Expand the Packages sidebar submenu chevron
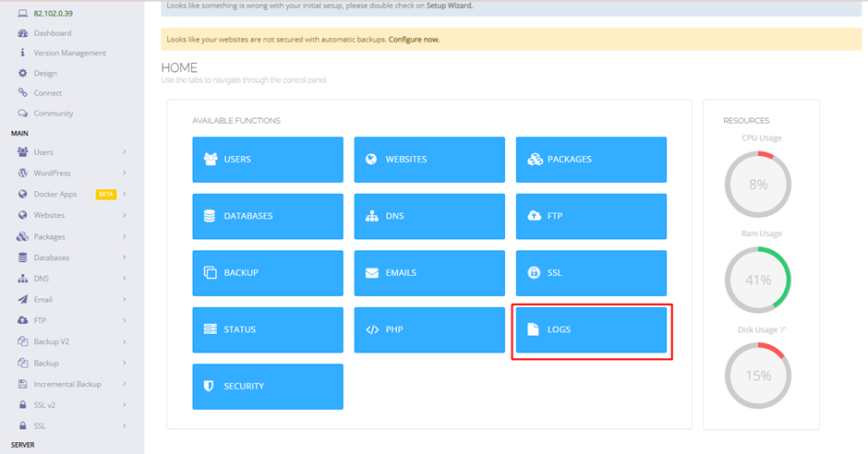Image resolution: width=868 pixels, height=454 pixels. [x=124, y=236]
